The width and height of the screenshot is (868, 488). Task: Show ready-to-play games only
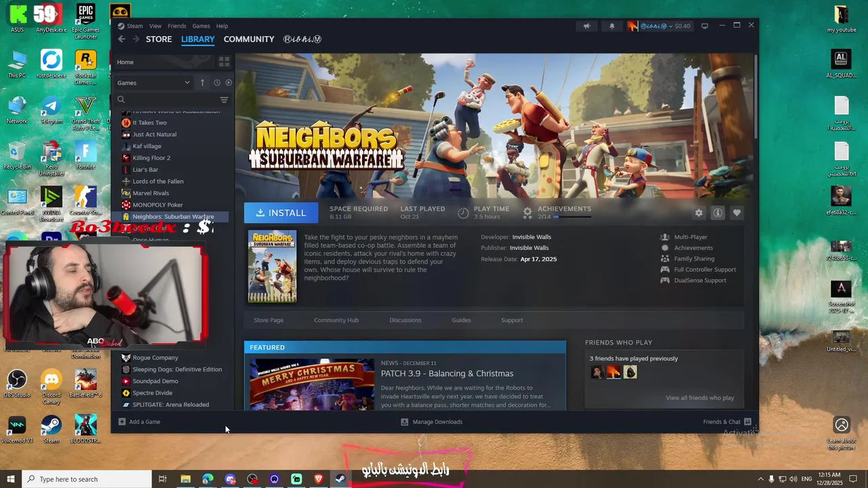click(229, 83)
